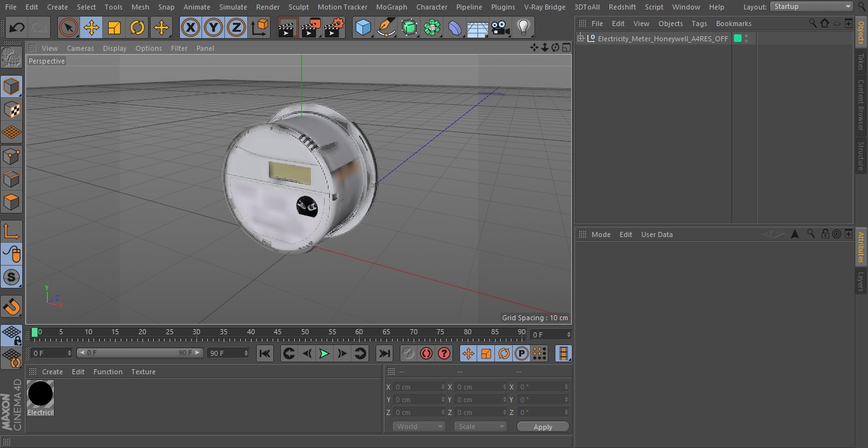Render the active view
Screen dimensions: 868x448
(x=287, y=27)
